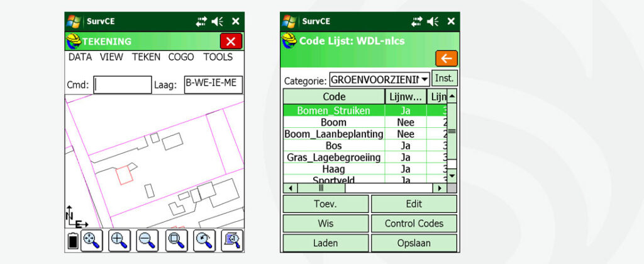644x264 pixels.
Task: Open the COGO menu
Action: [181, 57]
